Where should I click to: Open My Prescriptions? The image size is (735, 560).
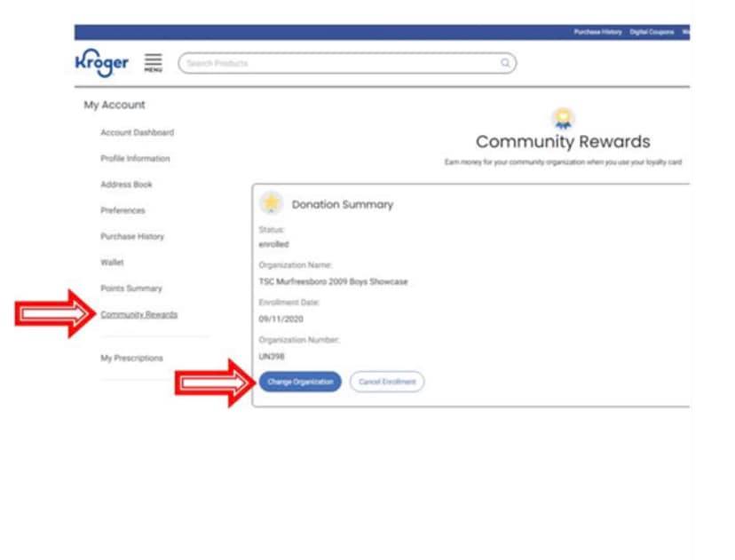click(x=131, y=358)
